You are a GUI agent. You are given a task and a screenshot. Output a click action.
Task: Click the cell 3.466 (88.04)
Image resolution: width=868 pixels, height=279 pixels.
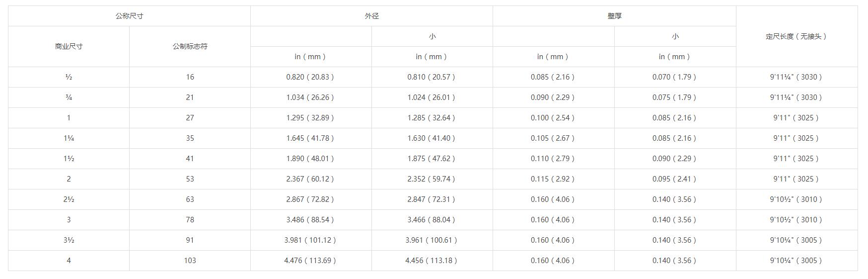point(432,220)
